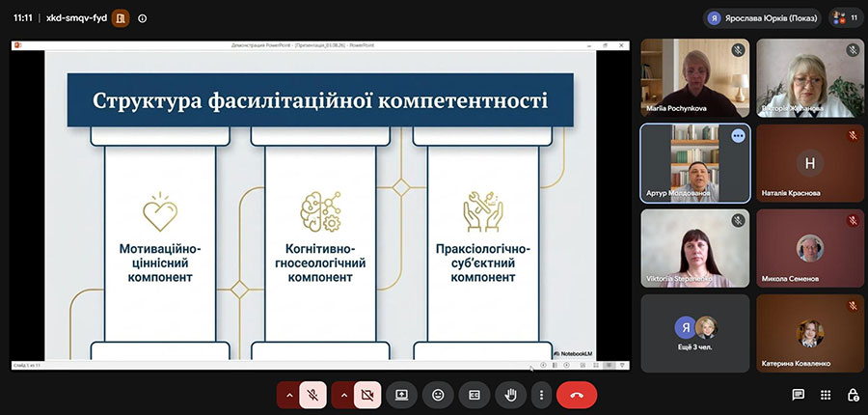Expand camera video settings chevron
Screen dimensions: 868x415
pyautogui.click(x=343, y=395)
